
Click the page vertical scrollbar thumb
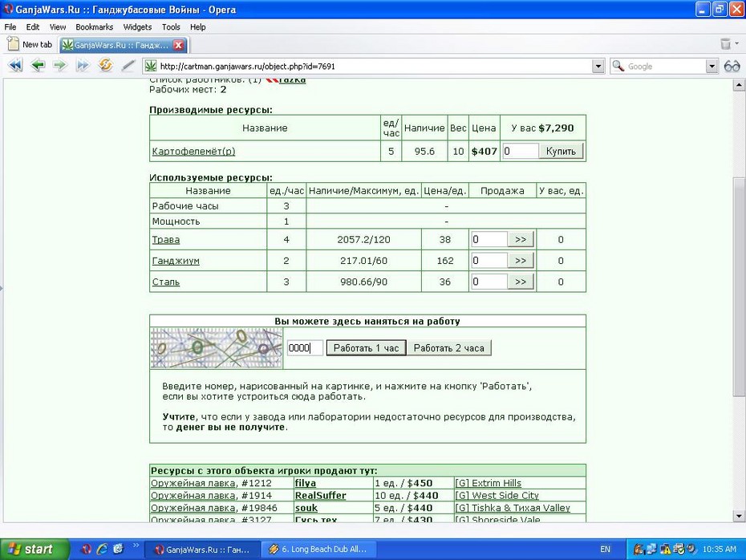[x=739, y=287]
